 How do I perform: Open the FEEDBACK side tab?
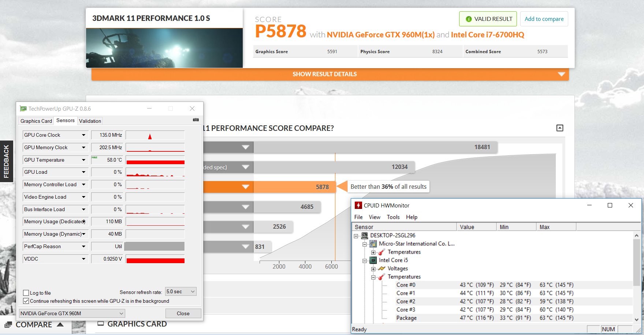pos(6,161)
